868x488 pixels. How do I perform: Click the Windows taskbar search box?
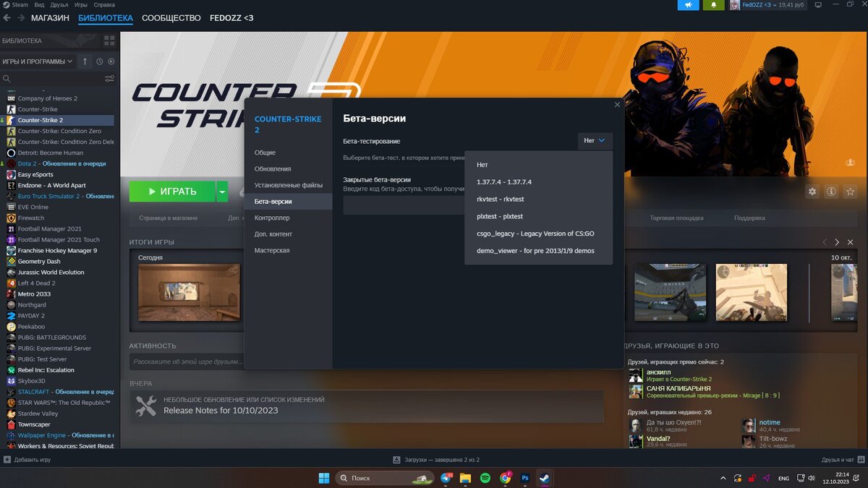point(385,478)
